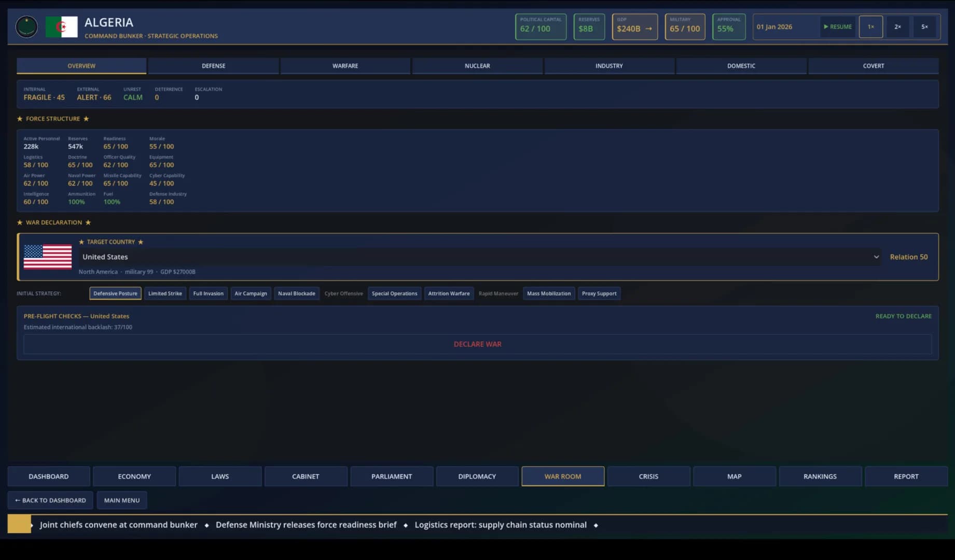Open the Report section
Image resolution: width=955 pixels, height=560 pixels.
[x=906, y=477]
